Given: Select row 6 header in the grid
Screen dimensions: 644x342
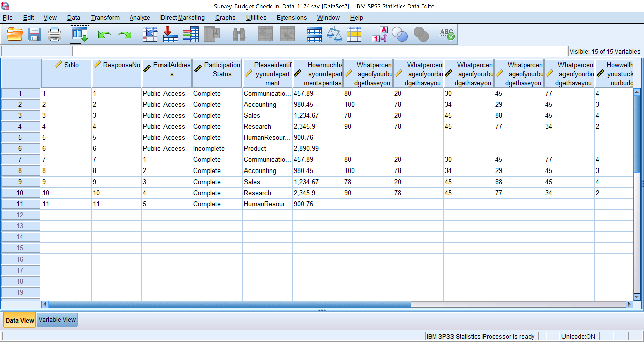Looking at the screenshot, I should [20, 149].
